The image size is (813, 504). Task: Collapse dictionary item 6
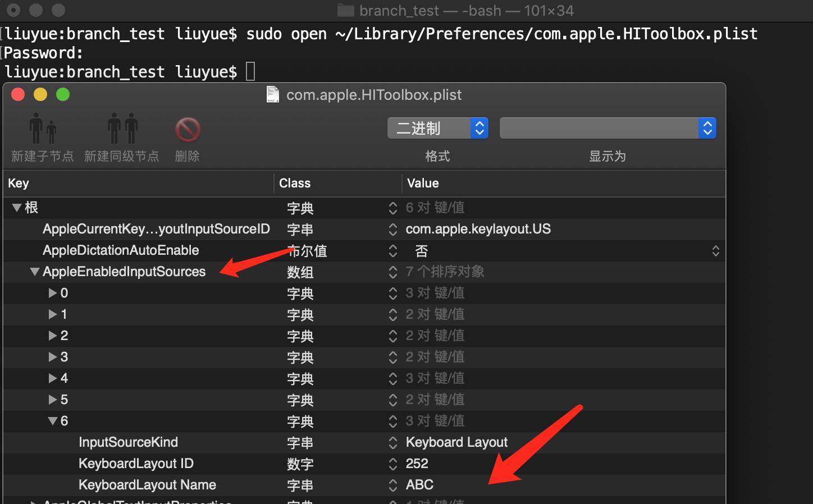53,421
